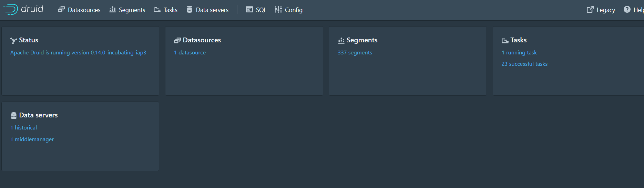Click the Tasks gantt icon in the navbar
644x188 pixels.
tap(157, 10)
